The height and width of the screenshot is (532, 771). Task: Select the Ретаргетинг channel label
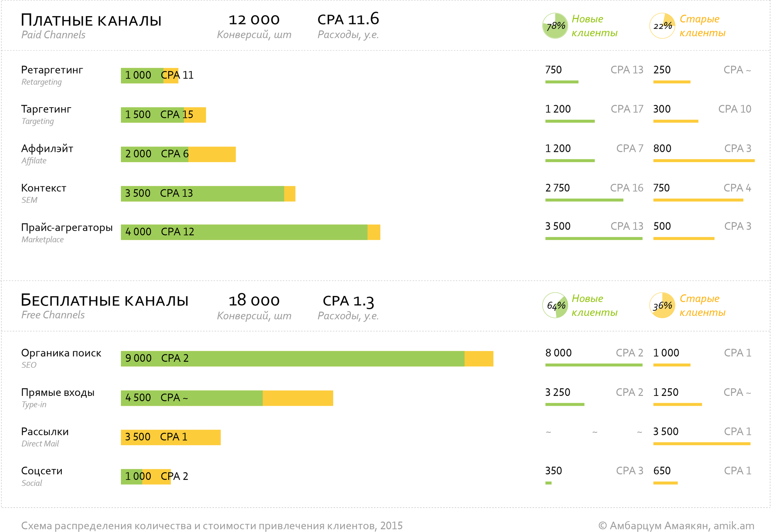52,70
